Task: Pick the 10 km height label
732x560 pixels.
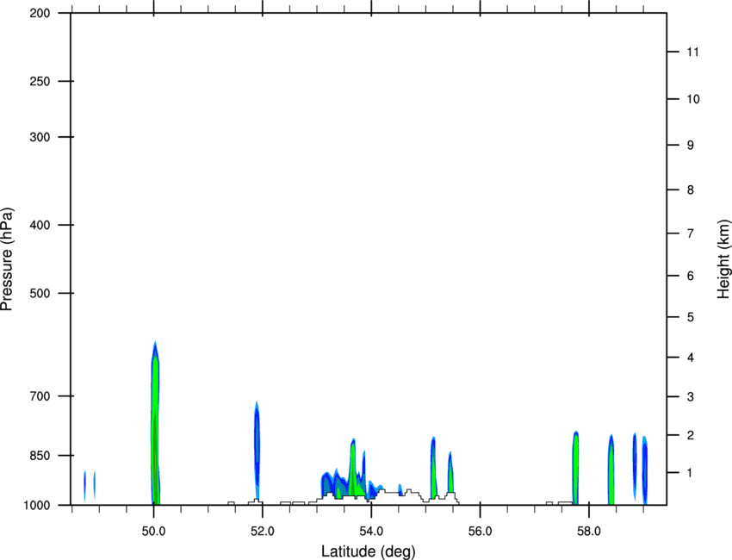Action: pos(693,99)
